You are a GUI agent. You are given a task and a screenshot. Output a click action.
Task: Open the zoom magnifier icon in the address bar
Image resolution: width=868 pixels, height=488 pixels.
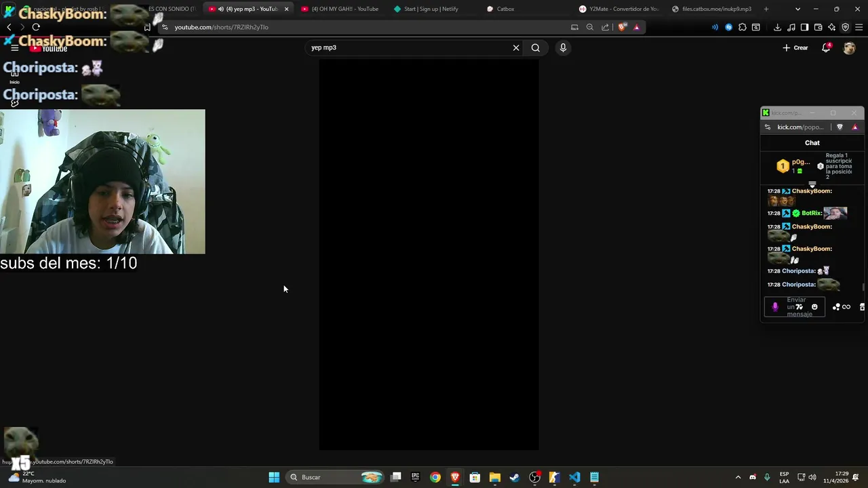(x=589, y=27)
